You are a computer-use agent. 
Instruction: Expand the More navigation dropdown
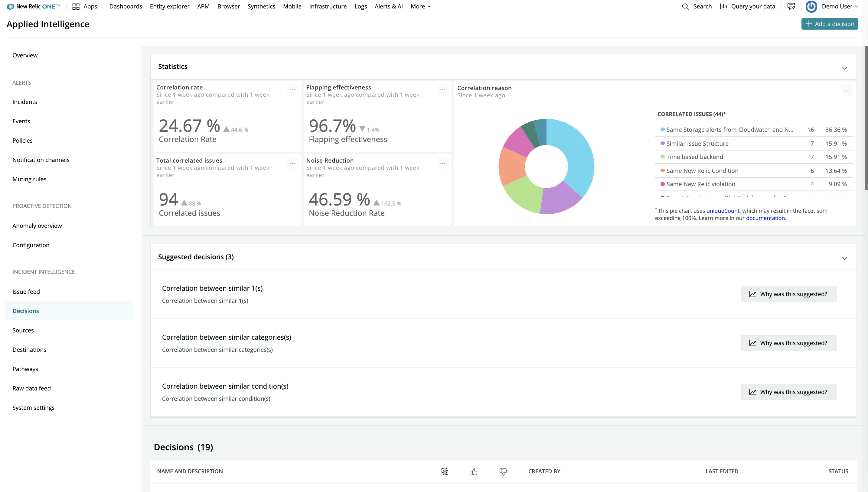pyautogui.click(x=420, y=6)
